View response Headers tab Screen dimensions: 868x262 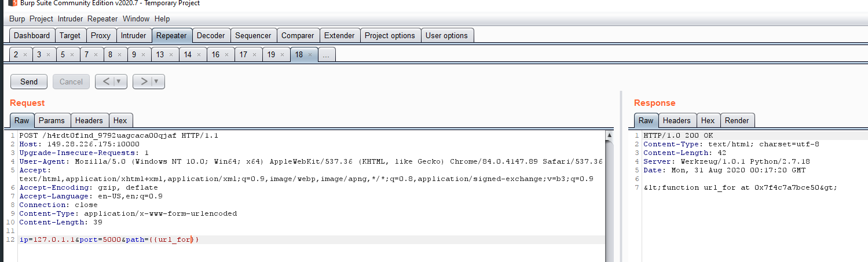676,120
